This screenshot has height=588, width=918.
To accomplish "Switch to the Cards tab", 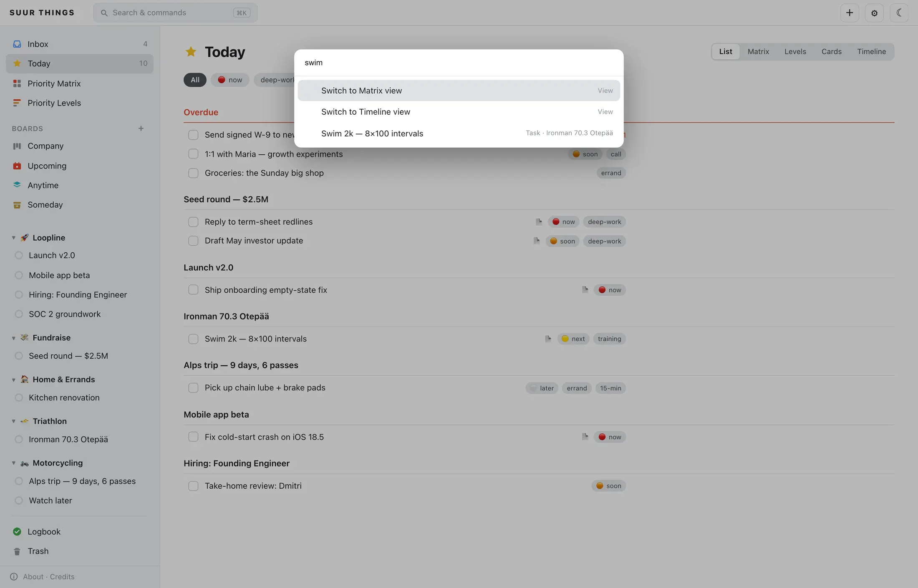I will (x=832, y=52).
